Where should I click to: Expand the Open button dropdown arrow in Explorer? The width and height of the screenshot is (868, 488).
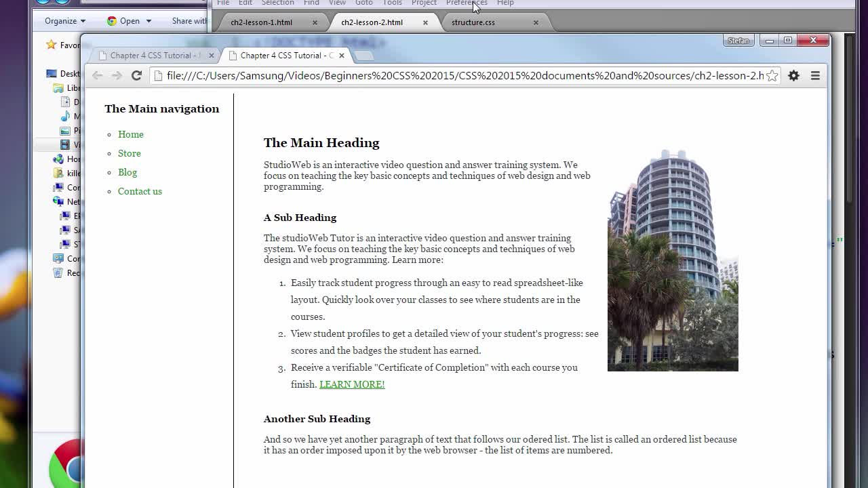pyautogui.click(x=149, y=21)
